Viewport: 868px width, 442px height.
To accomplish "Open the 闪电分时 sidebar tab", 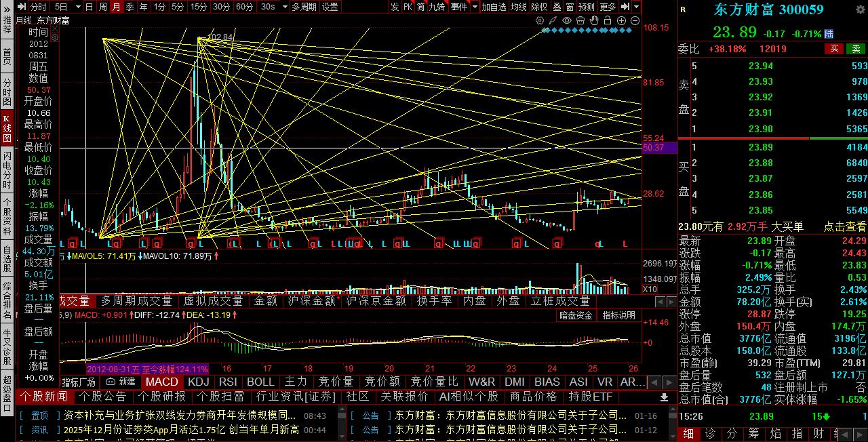I will tap(7, 170).
